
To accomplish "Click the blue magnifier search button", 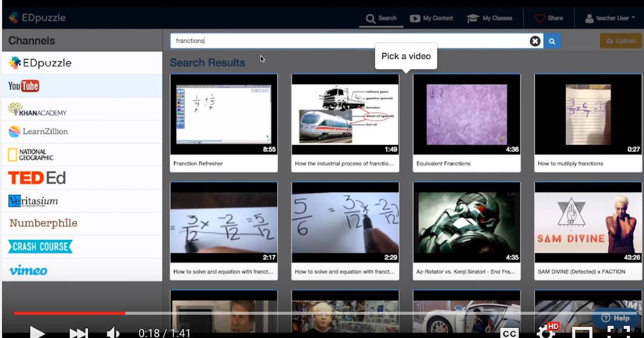I will coord(552,41).
